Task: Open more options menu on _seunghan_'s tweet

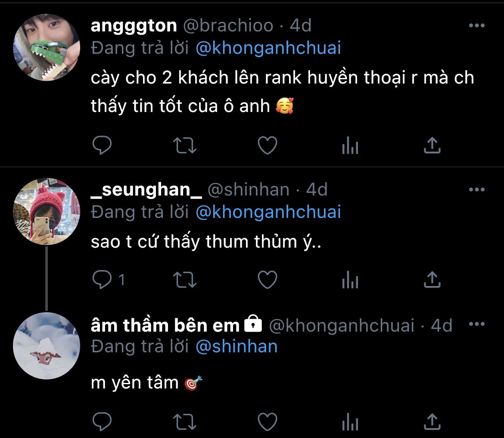Action: pyautogui.click(x=477, y=189)
